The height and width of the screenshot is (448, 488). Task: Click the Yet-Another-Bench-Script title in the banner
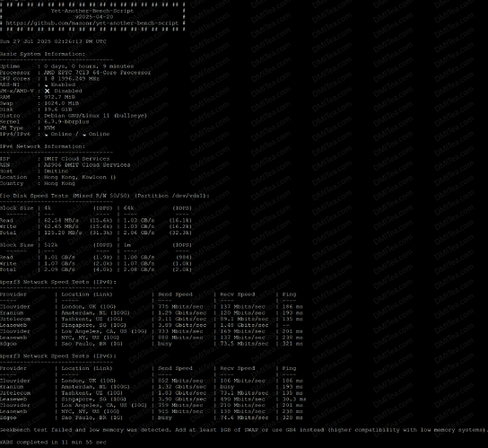[92, 11]
